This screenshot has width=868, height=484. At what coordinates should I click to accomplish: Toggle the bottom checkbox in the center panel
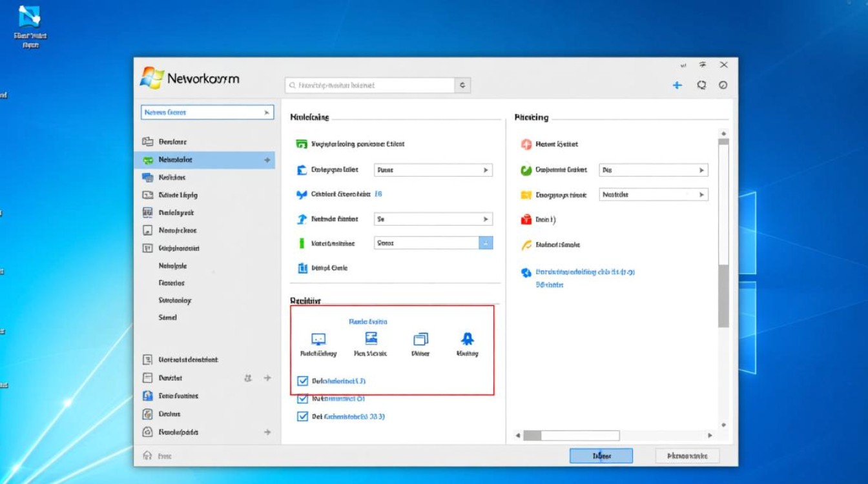point(302,416)
